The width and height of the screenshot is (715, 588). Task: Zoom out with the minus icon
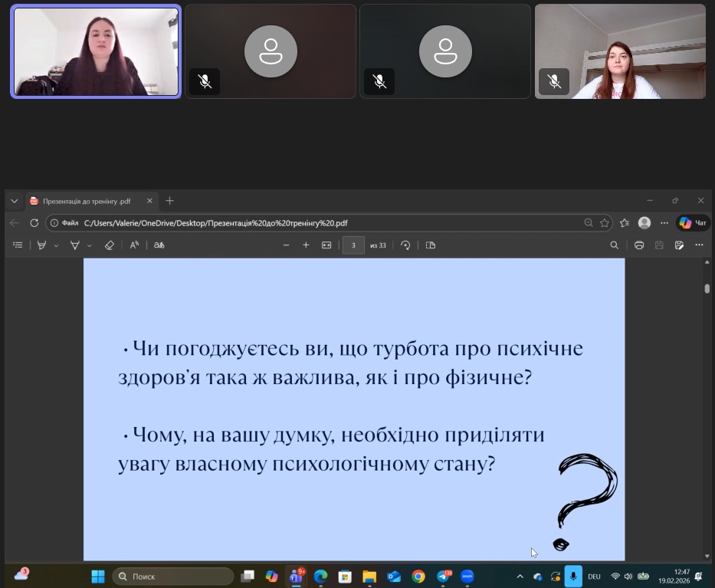pyautogui.click(x=286, y=245)
